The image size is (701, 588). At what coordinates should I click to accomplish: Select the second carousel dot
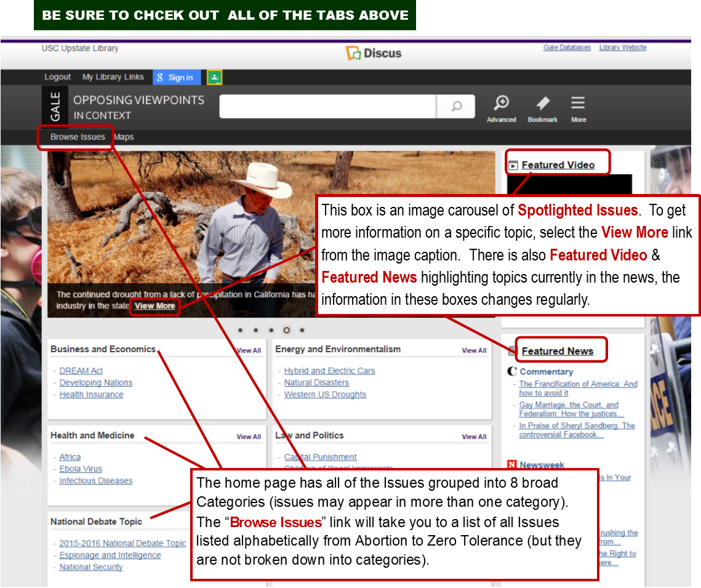[x=256, y=330]
